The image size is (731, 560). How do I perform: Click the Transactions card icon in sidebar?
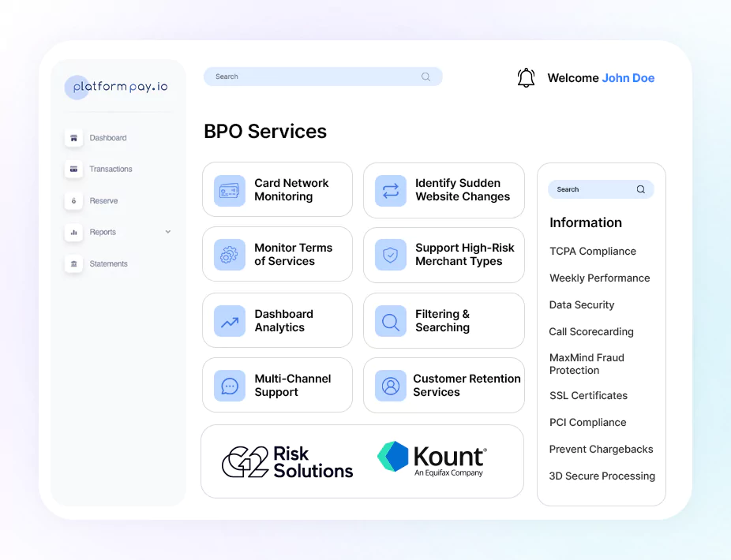point(73,169)
